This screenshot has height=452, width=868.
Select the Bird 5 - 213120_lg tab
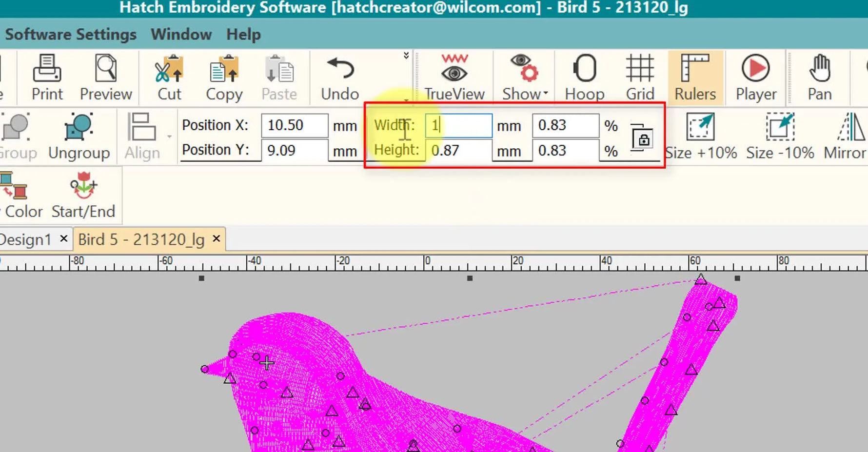(141, 239)
